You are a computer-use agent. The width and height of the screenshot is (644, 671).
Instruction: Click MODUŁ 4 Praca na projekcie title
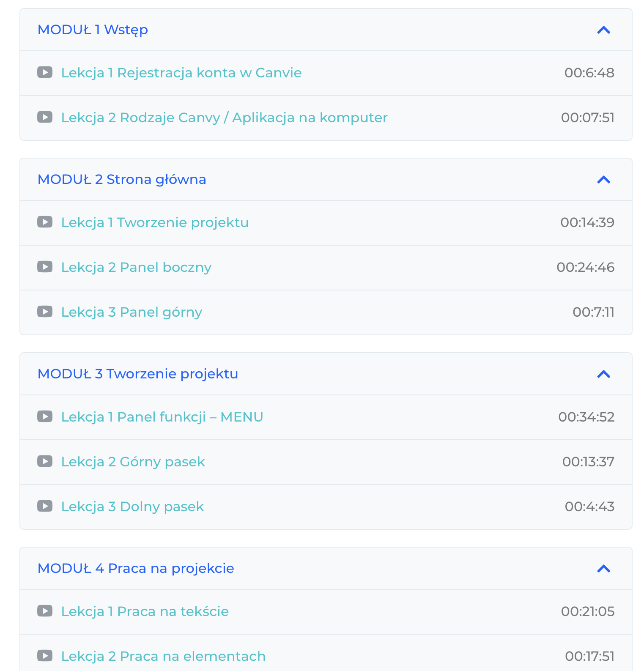(x=136, y=568)
